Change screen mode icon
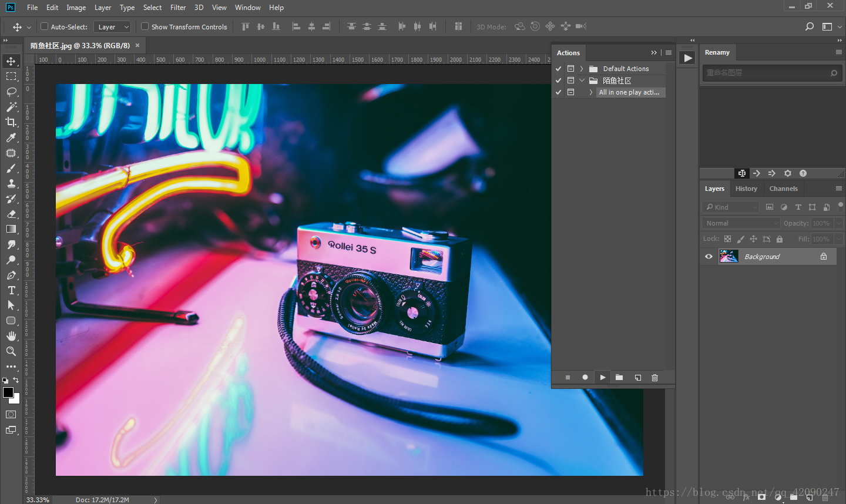Image resolution: width=846 pixels, height=504 pixels. point(11,430)
